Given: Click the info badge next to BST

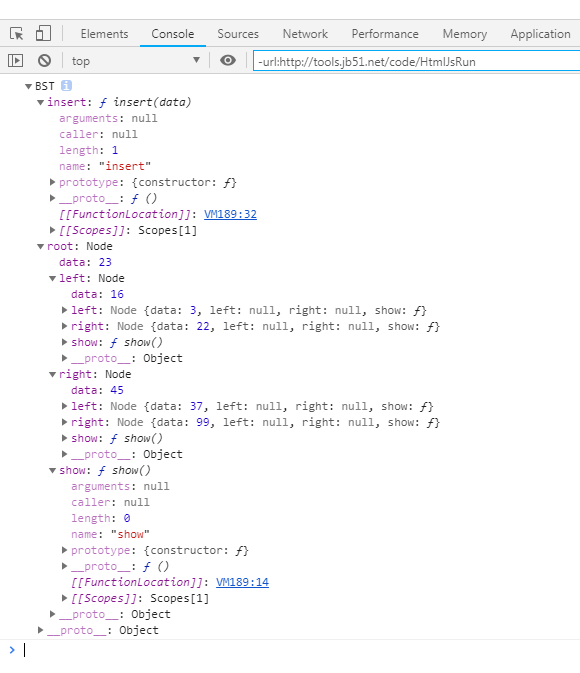Looking at the screenshot, I should (66, 86).
